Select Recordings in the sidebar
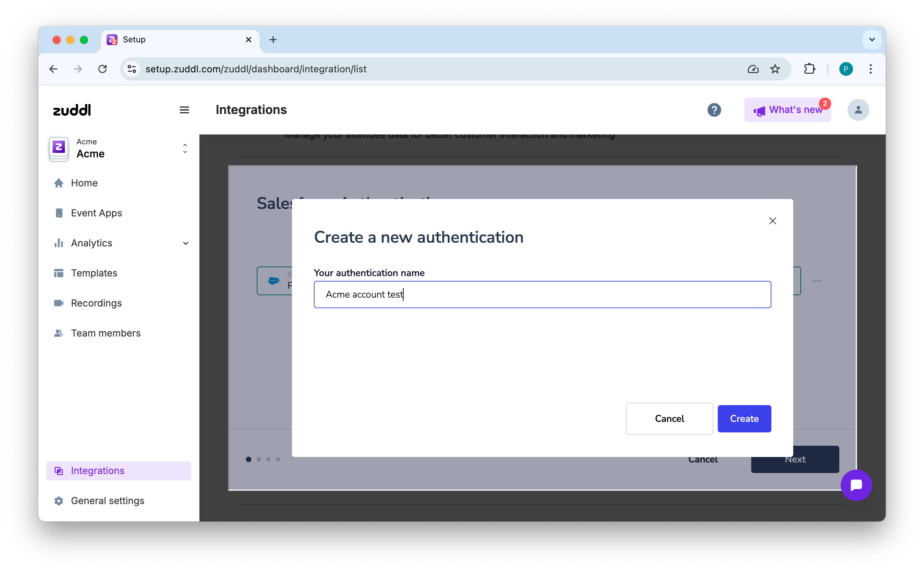924x572 pixels. pos(96,303)
